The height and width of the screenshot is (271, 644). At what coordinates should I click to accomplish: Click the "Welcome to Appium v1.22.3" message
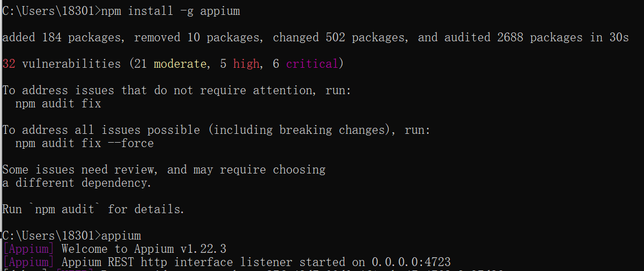click(144, 249)
